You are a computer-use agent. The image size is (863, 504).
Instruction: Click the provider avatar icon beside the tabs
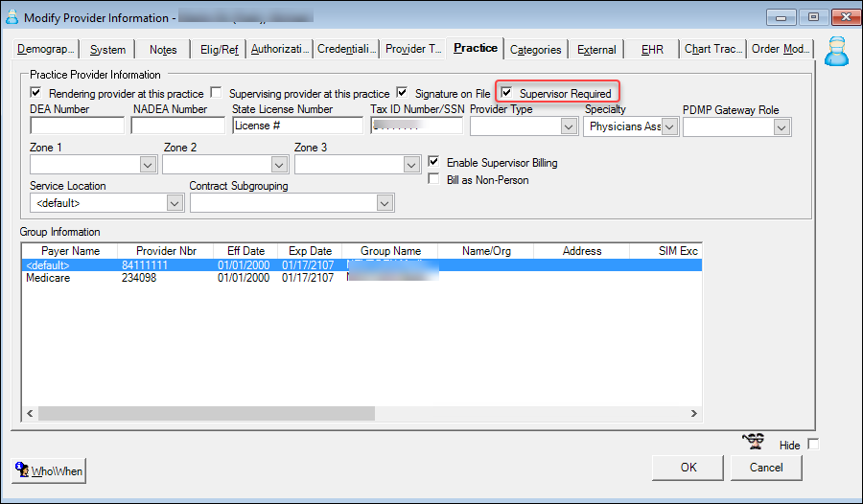point(836,51)
